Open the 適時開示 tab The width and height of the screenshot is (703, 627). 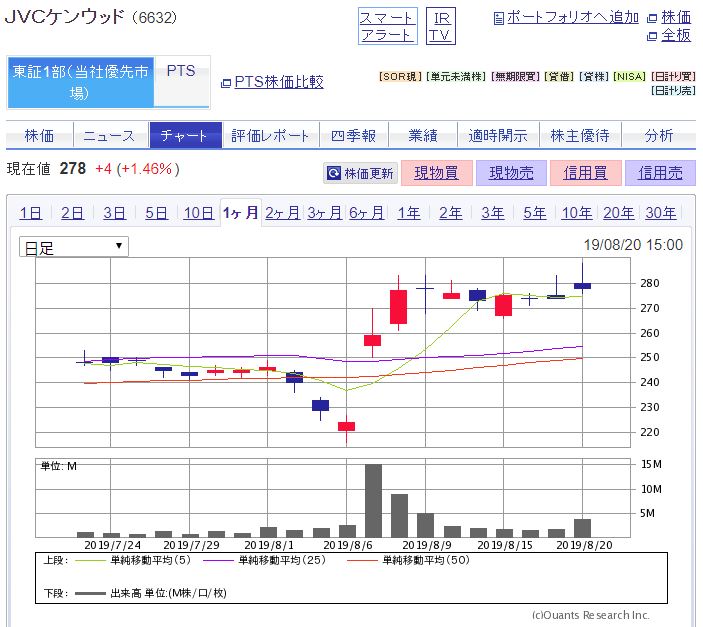tap(498, 135)
